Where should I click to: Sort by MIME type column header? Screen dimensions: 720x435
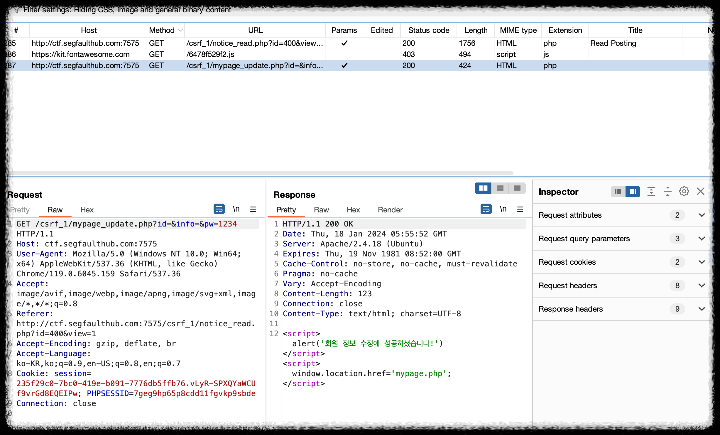coord(518,30)
